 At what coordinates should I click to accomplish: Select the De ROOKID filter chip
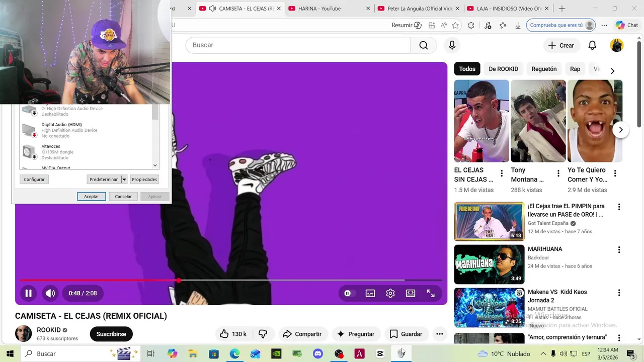503,69
